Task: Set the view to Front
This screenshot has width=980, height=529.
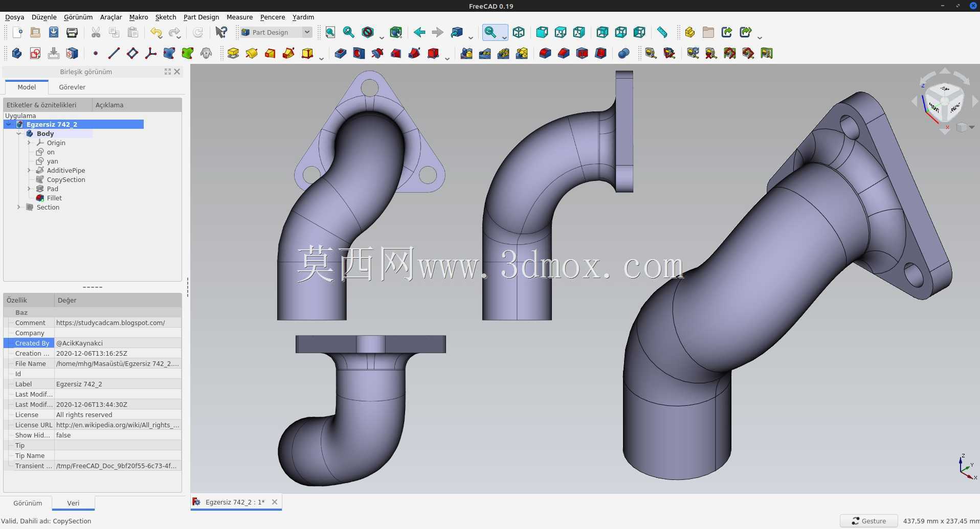Action: click(x=542, y=32)
